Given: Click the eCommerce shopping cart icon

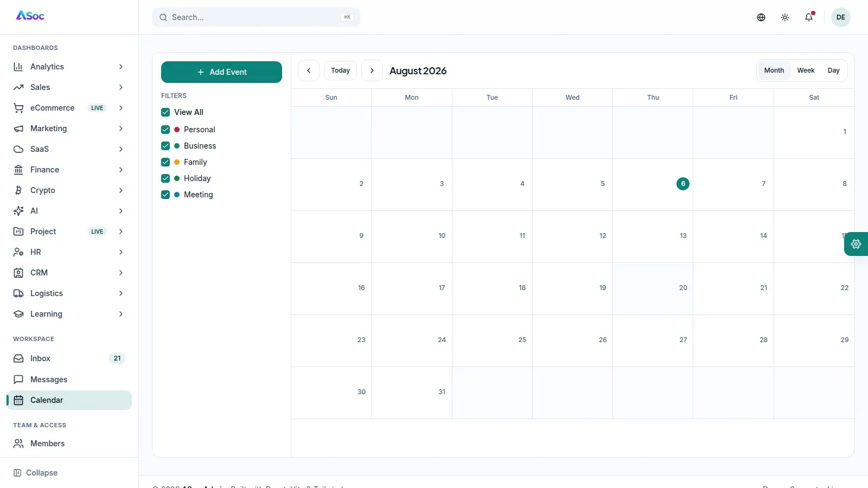Looking at the screenshot, I should pos(18,108).
